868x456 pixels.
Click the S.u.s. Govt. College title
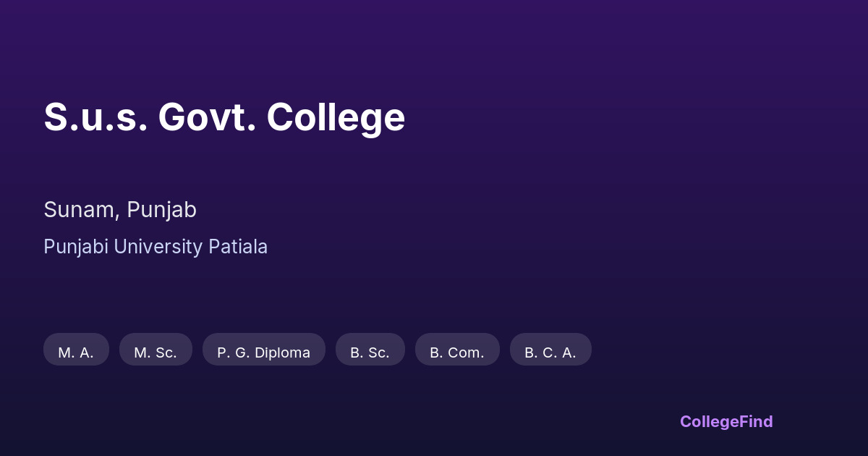pos(224,117)
